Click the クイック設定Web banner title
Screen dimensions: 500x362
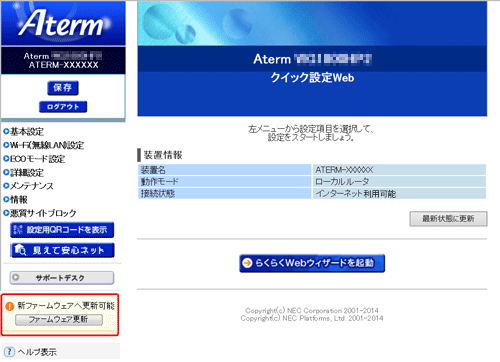coord(312,78)
